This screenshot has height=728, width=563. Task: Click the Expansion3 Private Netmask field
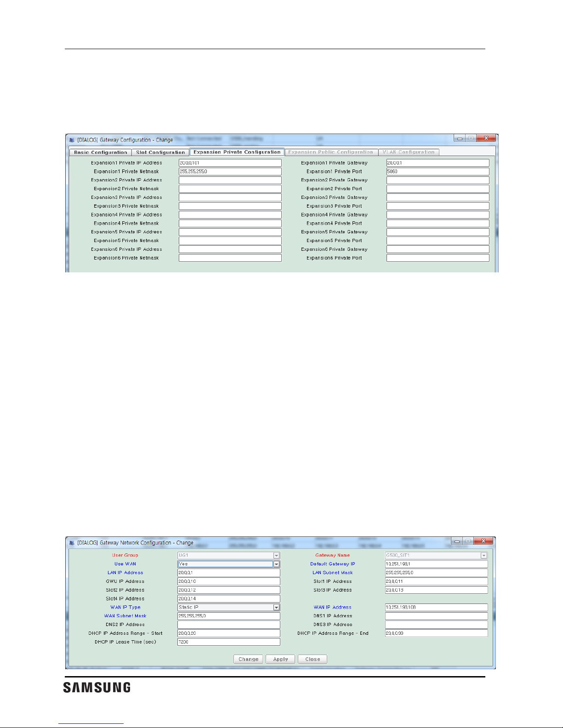point(230,206)
